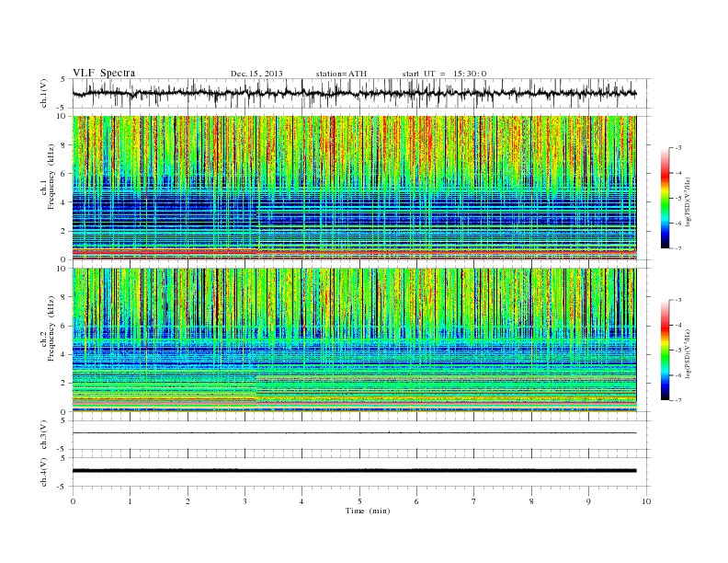The width and height of the screenshot is (728, 563).
Task: Click the "-7" label on ch.1 color bar
Action: [x=678, y=248]
